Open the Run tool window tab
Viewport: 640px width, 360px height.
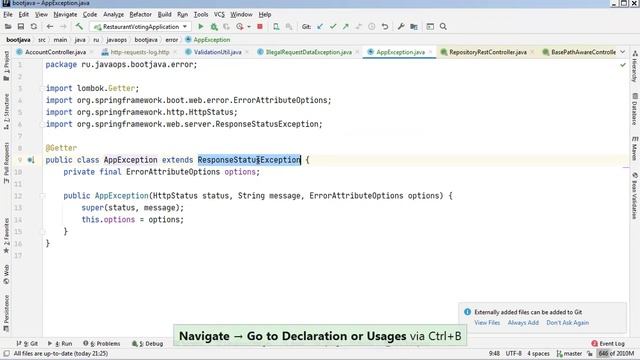point(60,344)
